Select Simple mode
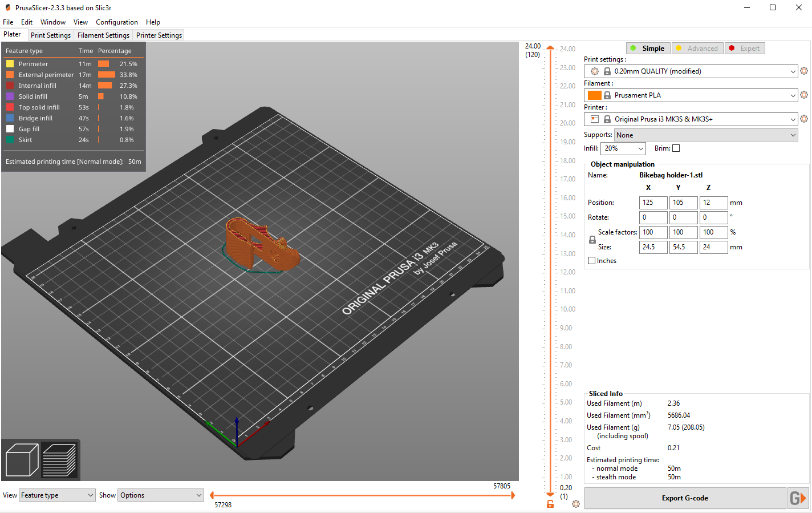Viewport: 812px width, 513px height. point(648,49)
